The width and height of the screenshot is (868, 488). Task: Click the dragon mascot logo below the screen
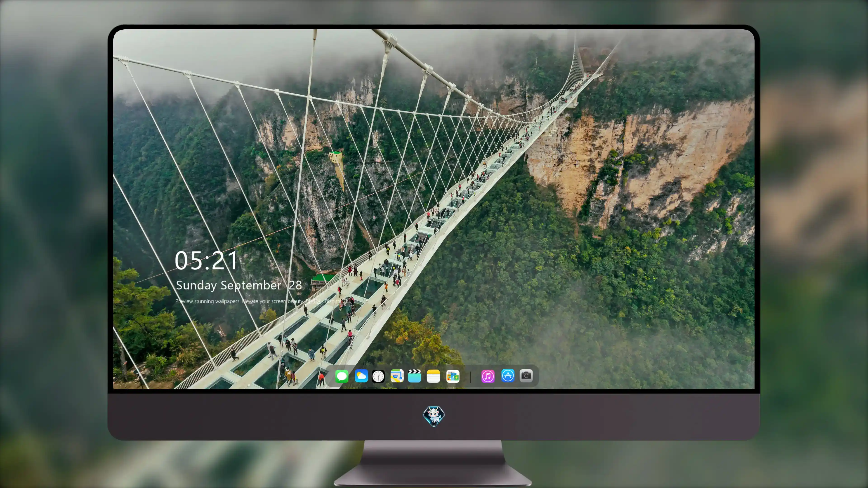point(434,416)
